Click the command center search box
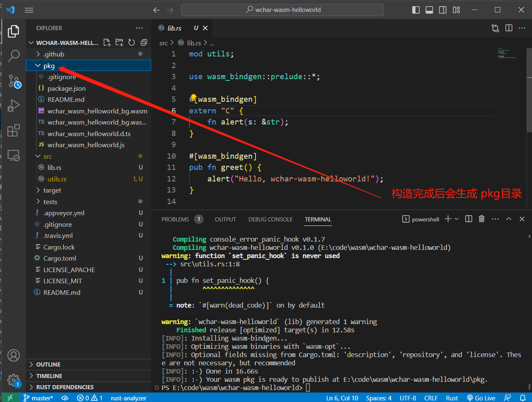The image size is (532, 402). coord(283,10)
